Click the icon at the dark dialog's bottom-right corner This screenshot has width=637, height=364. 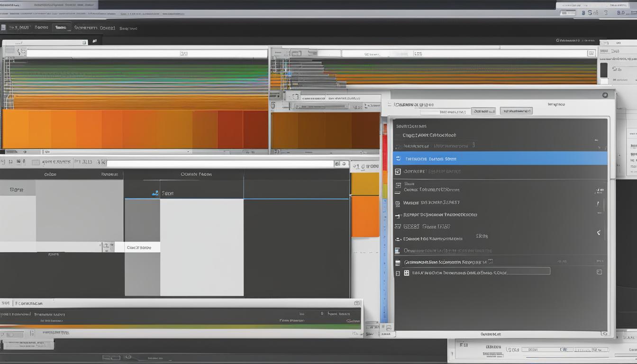coord(604,334)
